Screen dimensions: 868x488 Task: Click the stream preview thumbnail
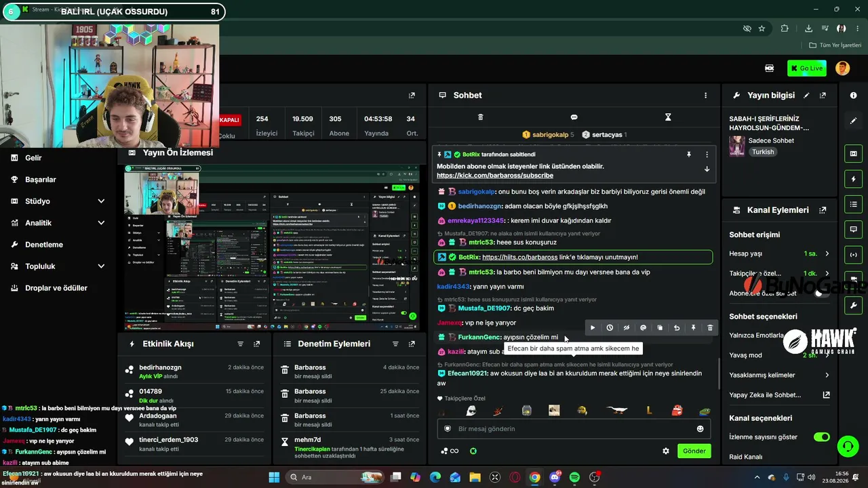click(x=272, y=247)
